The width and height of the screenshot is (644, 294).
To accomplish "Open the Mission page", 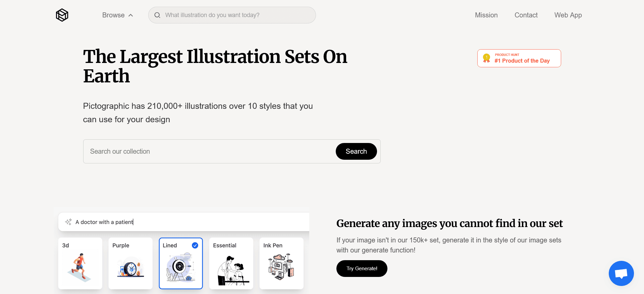I will pos(486,15).
